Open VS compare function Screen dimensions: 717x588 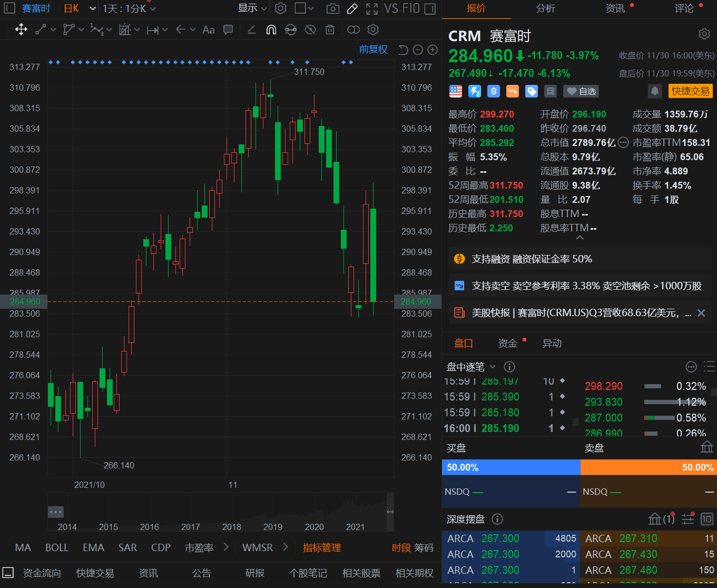391,8
